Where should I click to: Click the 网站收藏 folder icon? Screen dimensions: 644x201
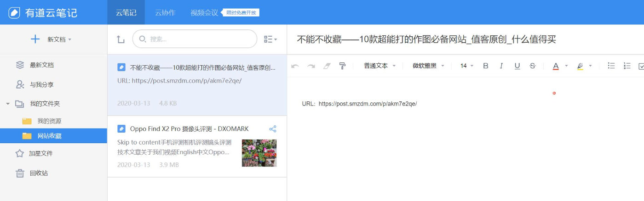pyautogui.click(x=27, y=136)
